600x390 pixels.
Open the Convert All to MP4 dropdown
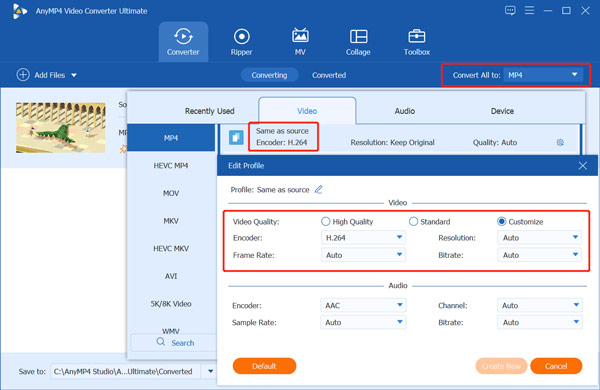tap(543, 75)
